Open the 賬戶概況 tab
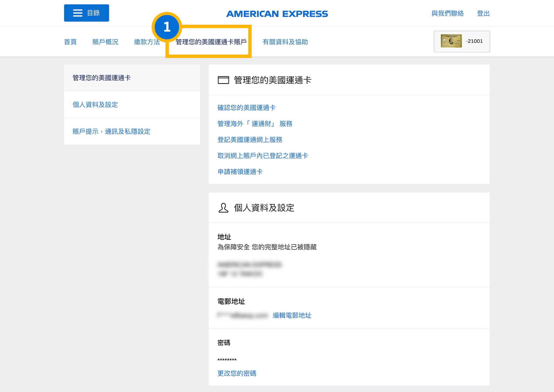 click(105, 42)
